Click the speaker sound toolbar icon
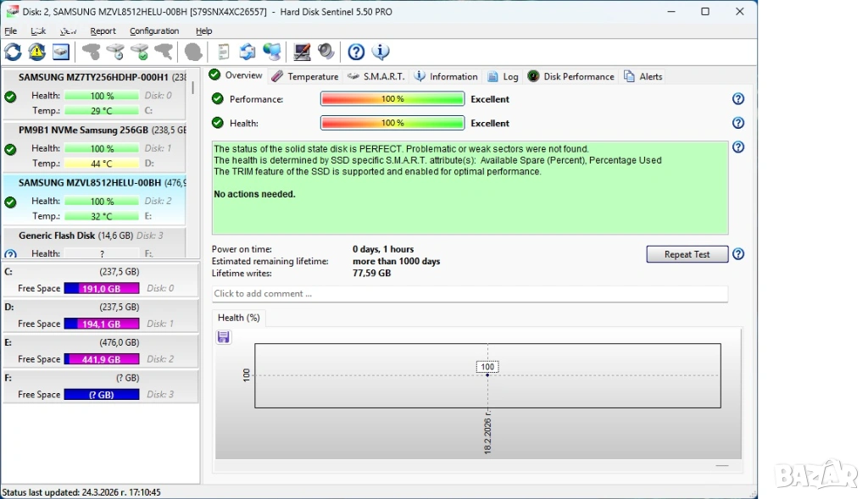868x499 pixels. 326,53
